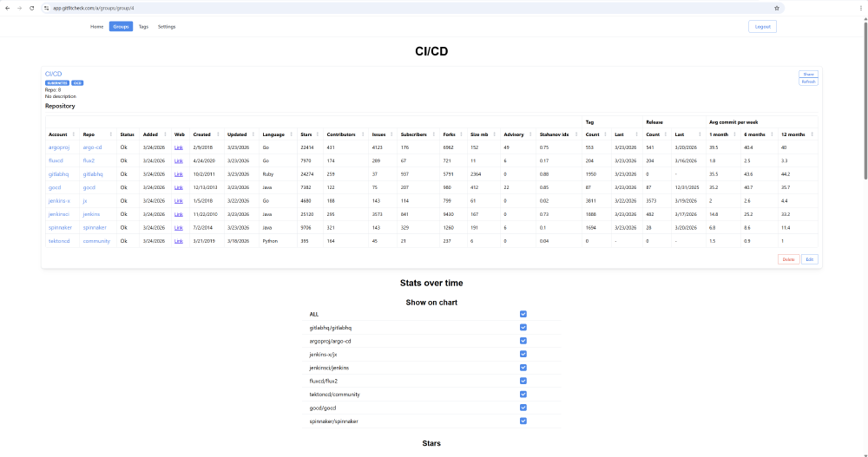Click the site info icon in address bar
The height and width of the screenshot is (457, 868).
coord(47,9)
